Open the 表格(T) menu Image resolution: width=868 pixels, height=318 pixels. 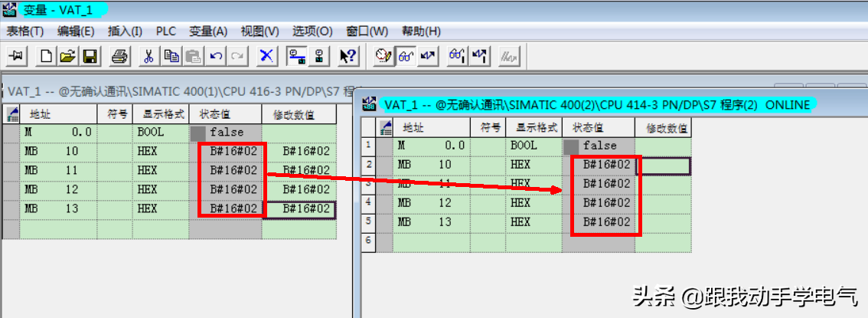[x=26, y=31]
